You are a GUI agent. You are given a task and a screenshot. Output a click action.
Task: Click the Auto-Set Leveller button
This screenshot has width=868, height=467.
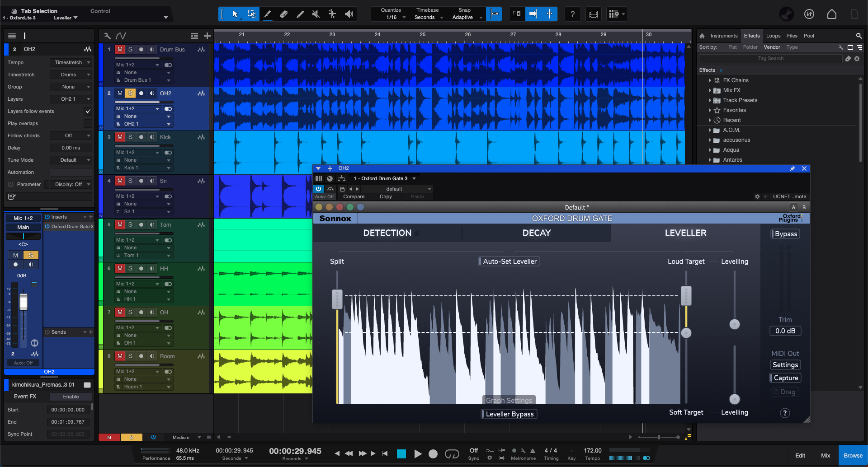pyautogui.click(x=509, y=262)
